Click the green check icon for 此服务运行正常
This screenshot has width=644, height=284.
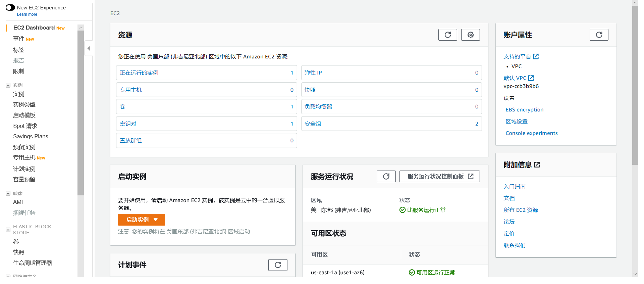pos(402,210)
